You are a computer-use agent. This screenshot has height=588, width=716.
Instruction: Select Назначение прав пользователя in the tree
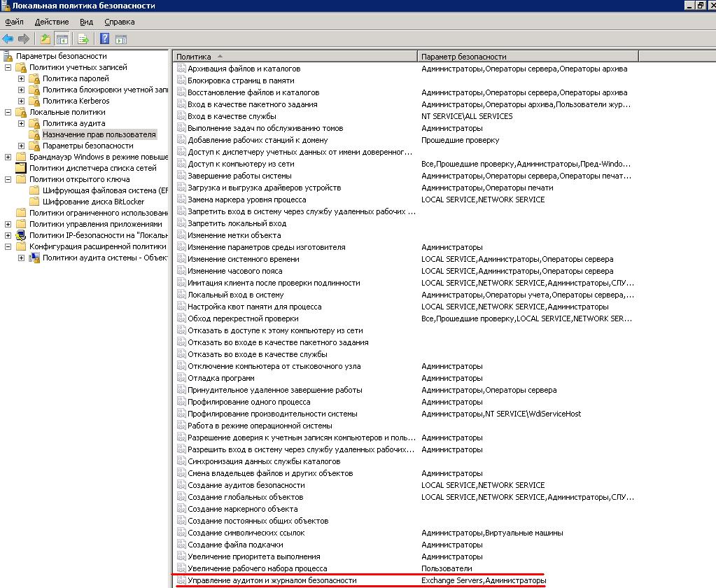click(x=99, y=134)
